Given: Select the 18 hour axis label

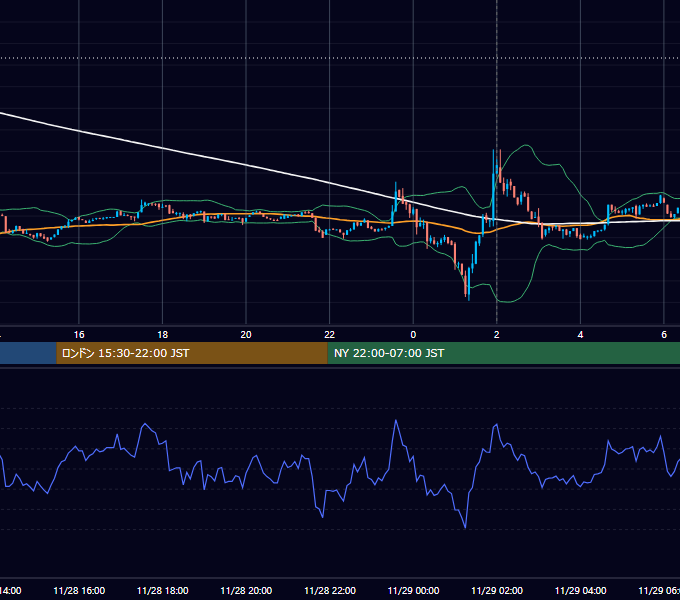Looking at the screenshot, I should (163, 335).
